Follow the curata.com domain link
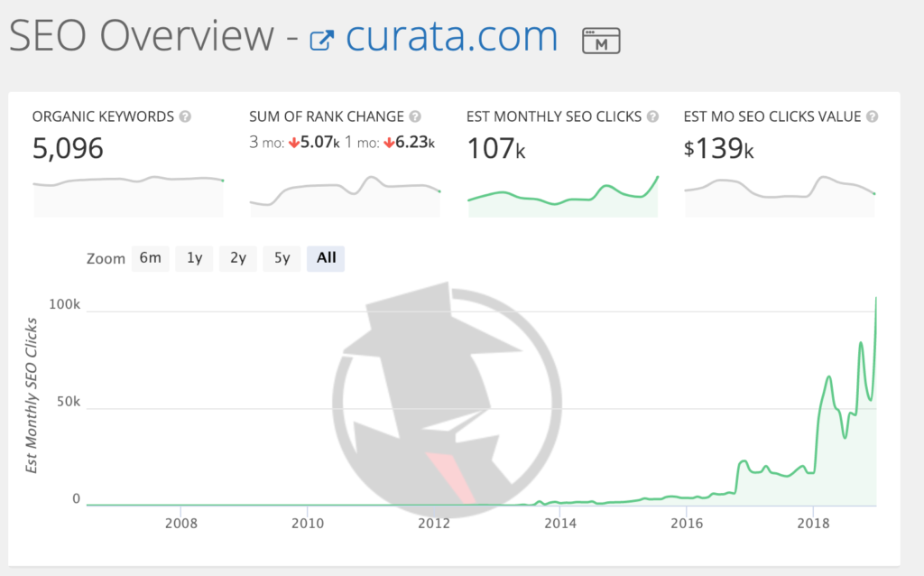 (x=451, y=35)
